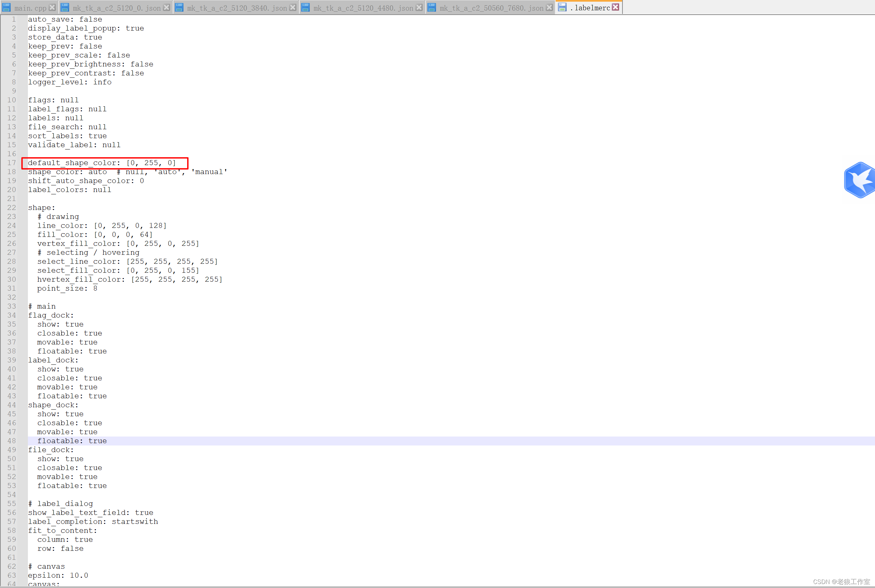Click the auto_save: false line
The height and width of the screenshot is (588, 875).
pos(65,19)
